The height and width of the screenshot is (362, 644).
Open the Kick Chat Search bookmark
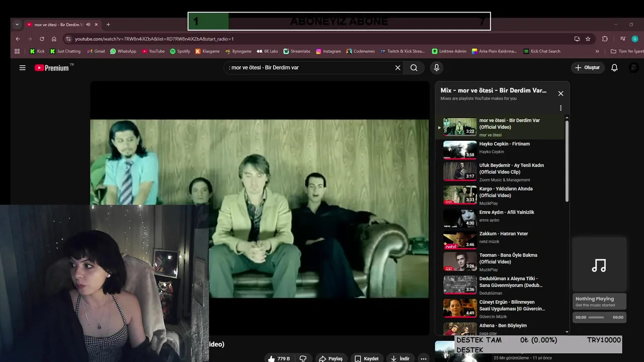542,51
